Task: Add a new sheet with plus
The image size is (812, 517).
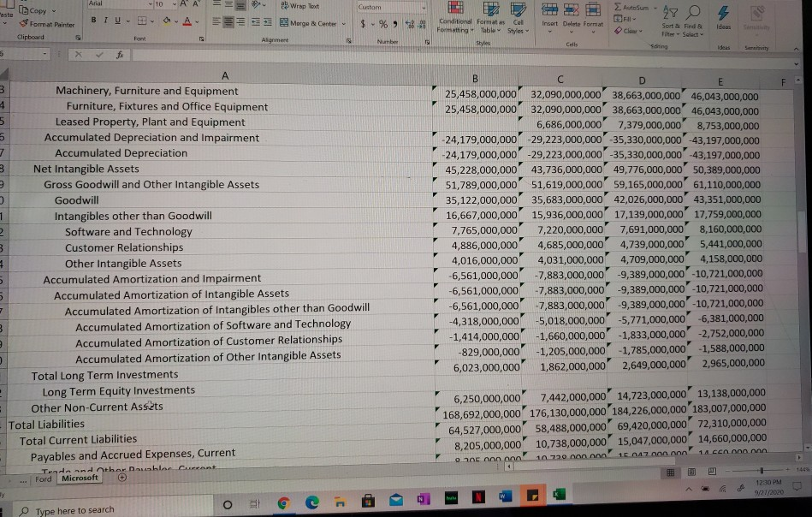Action: 122,478
